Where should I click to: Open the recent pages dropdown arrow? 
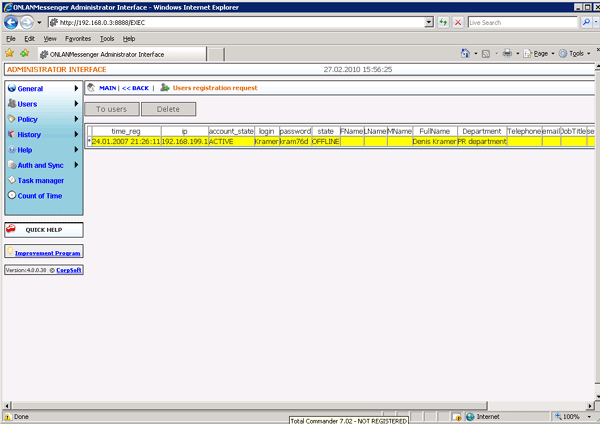pos(39,23)
